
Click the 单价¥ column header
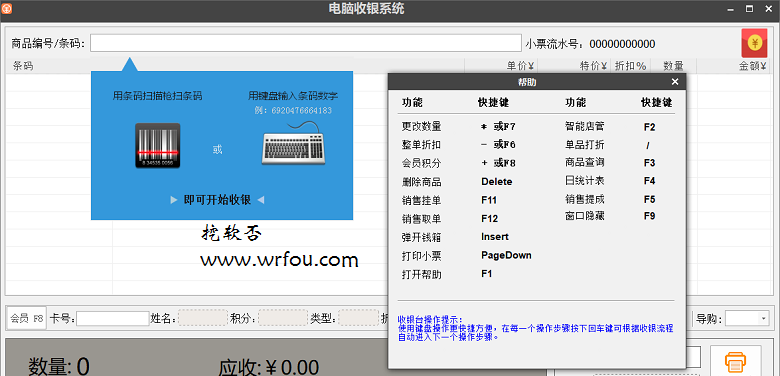click(520, 66)
